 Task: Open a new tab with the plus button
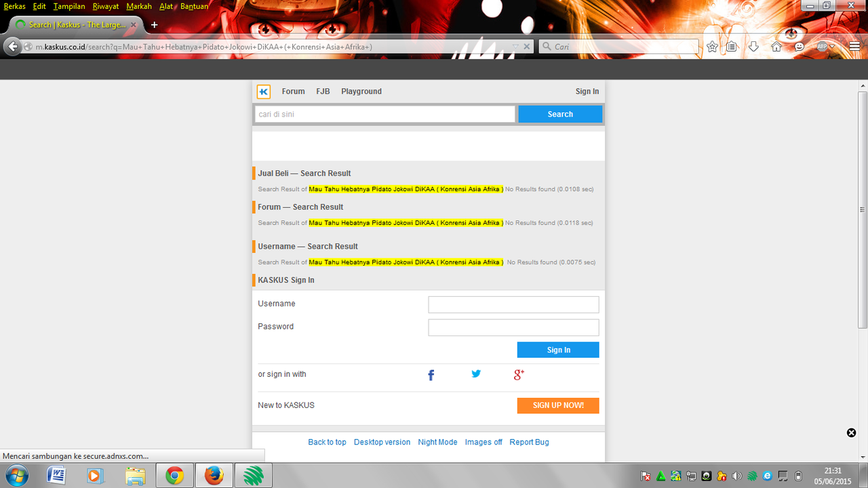pyautogui.click(x=154, y=24)
